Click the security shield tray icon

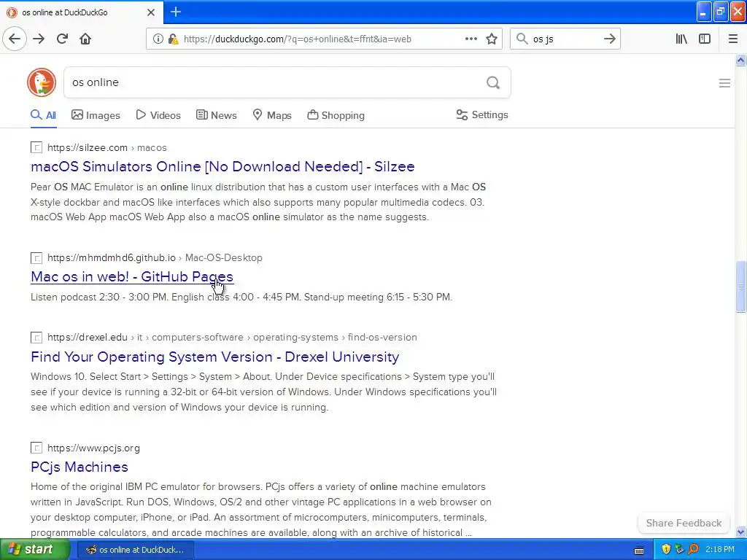click(x=666, y=550)
